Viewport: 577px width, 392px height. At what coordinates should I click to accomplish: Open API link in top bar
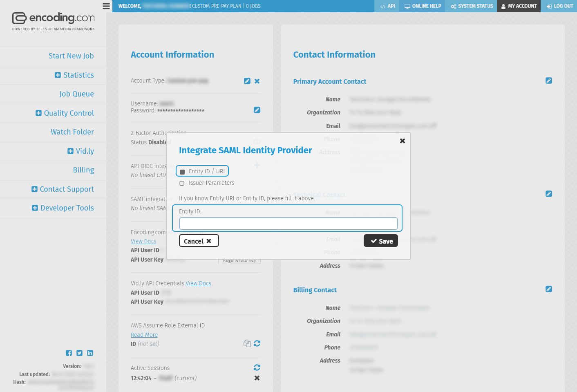click(387, 6)
